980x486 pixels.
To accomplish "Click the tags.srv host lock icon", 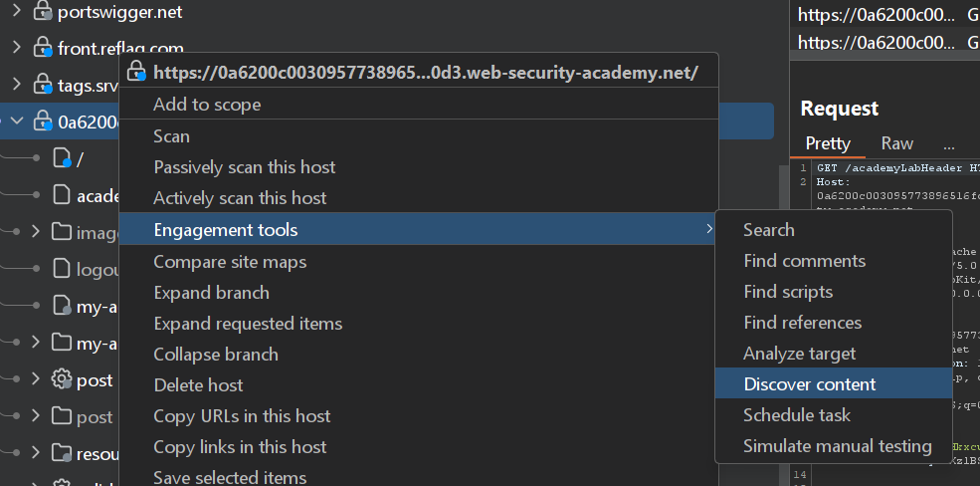I will coord(42,85).
